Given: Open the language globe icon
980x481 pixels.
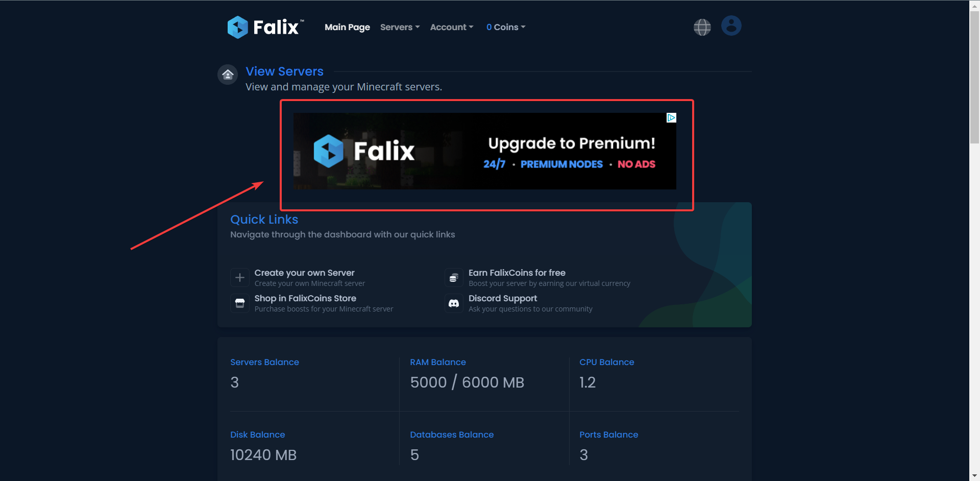Looking at the screenshot, I should point(702,27).
